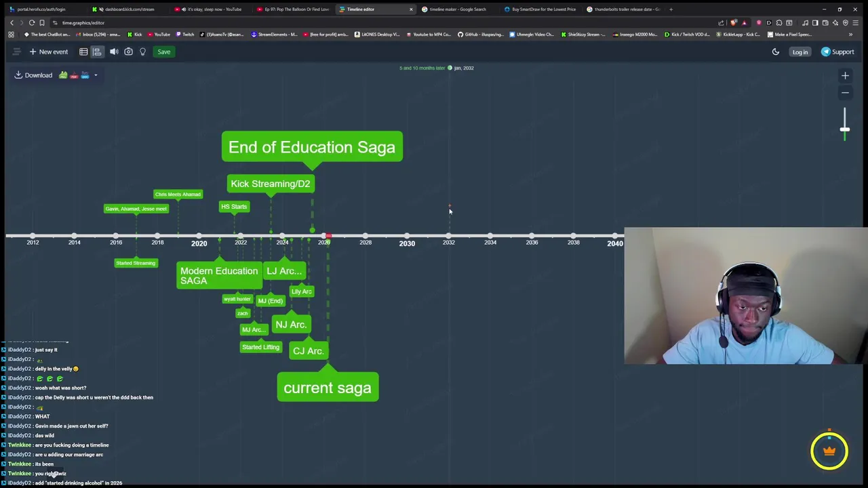Select the current saga event

click(328, 388)
